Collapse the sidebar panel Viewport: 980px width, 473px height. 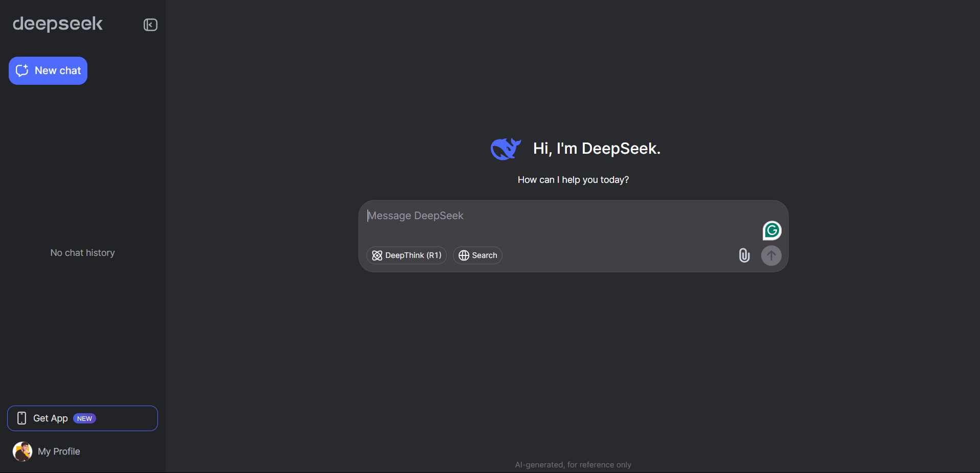150,25
